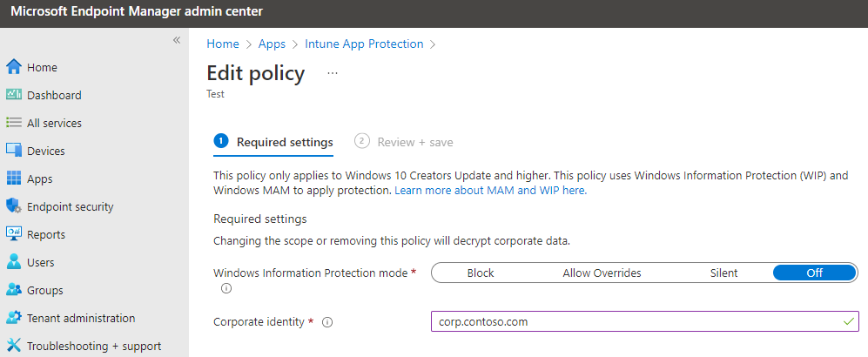Click the All services list icon
The width and height of the screenshot is (868, 357).
(13, 123)
